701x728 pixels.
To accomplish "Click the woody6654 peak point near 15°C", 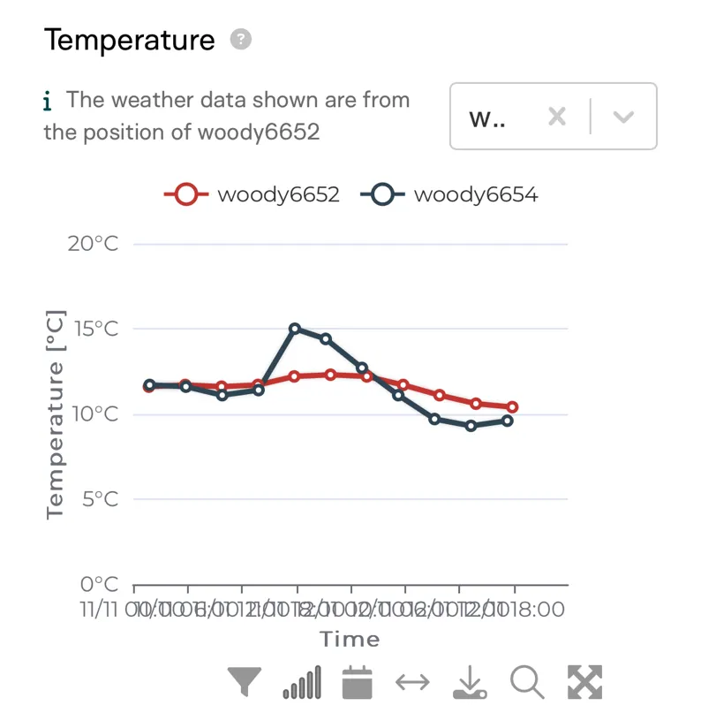I will (x=295, y=329).
